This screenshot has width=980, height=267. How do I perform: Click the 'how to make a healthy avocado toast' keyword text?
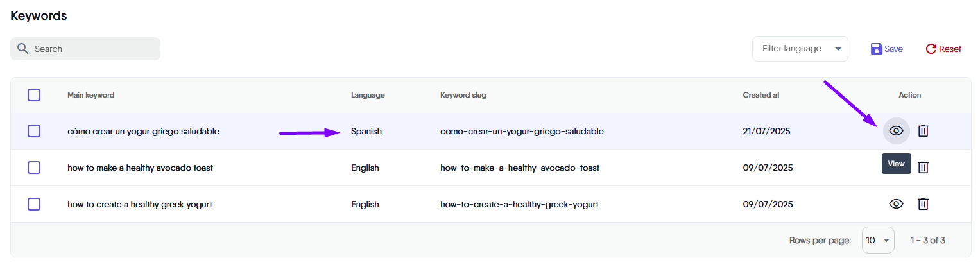[x=140, y=168]
